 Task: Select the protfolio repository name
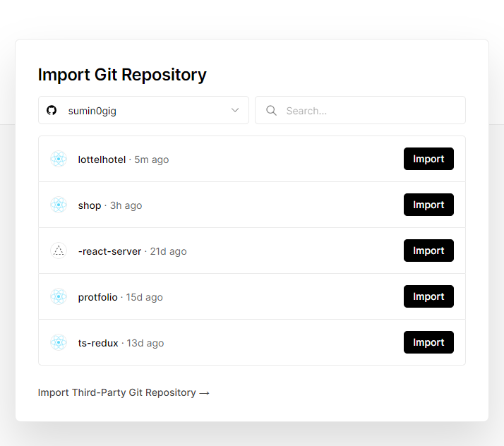97,297
